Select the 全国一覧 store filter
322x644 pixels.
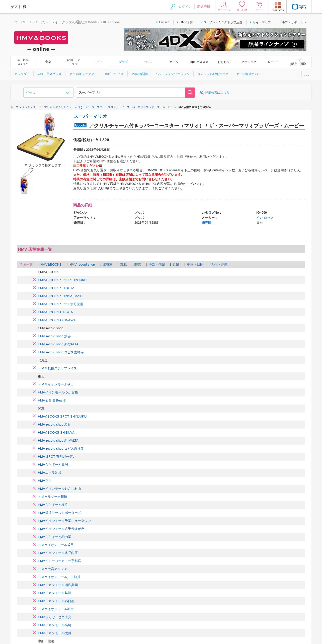26,265
